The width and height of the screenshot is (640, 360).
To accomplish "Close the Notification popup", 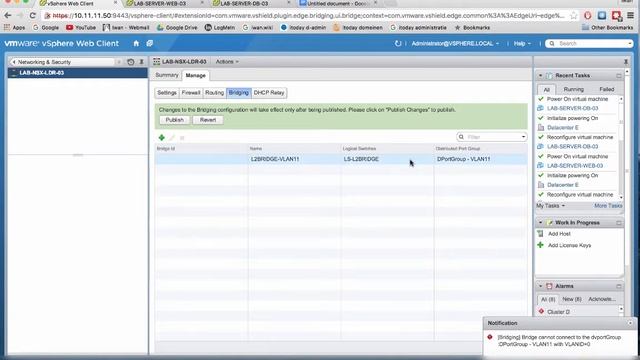I will pos(630,323).
